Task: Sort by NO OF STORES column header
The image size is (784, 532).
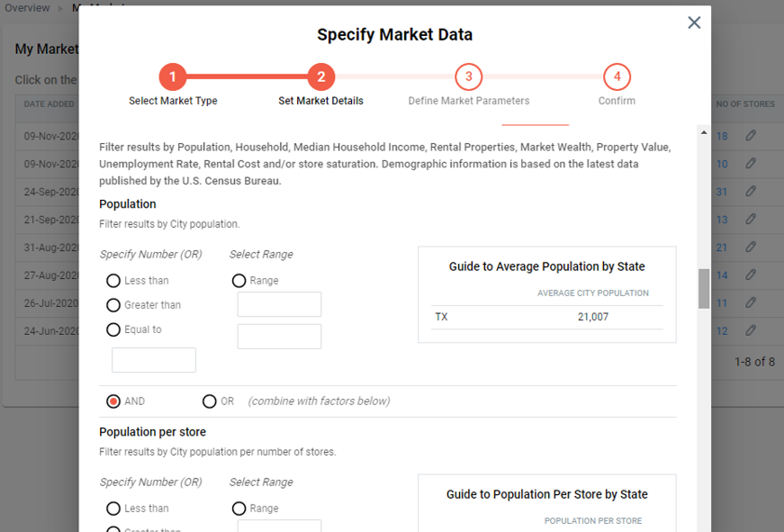Action: tap(745, 104)
